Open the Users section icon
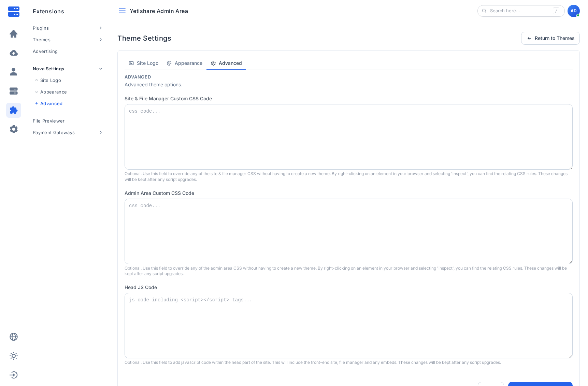 tap(14, 72)
